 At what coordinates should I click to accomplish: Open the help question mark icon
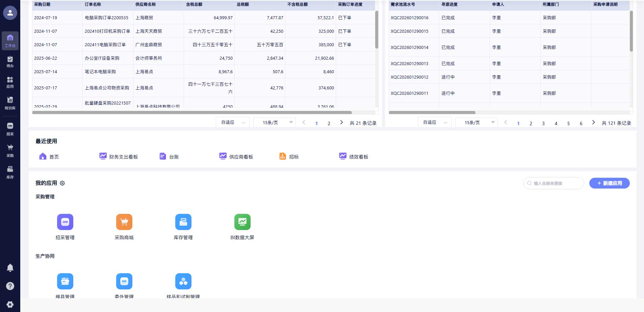click(x=10, y=286)
